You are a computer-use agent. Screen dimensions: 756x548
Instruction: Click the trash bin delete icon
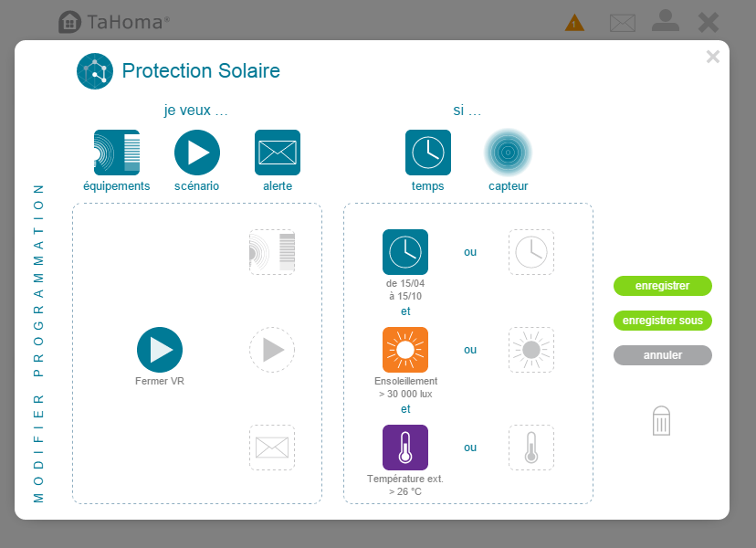(x=662, y=421)
